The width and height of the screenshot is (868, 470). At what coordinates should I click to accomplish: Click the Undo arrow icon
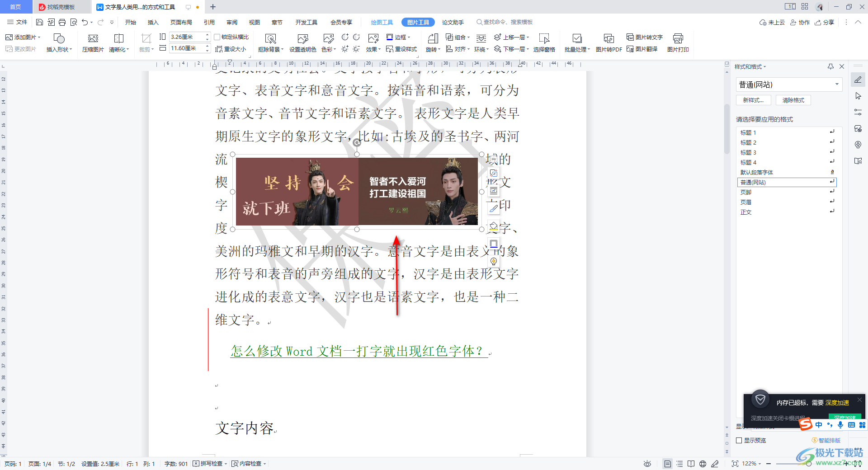[x=85, y=22]
